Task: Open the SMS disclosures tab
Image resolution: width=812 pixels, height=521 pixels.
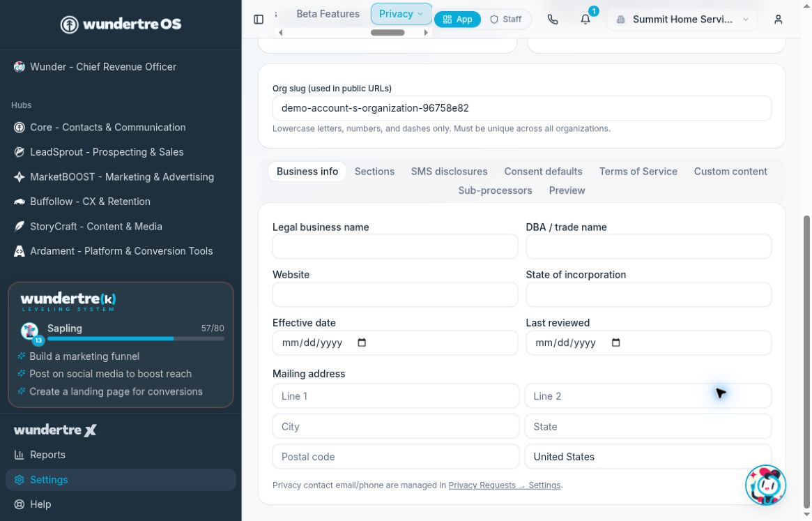Action: pos(449,172)
